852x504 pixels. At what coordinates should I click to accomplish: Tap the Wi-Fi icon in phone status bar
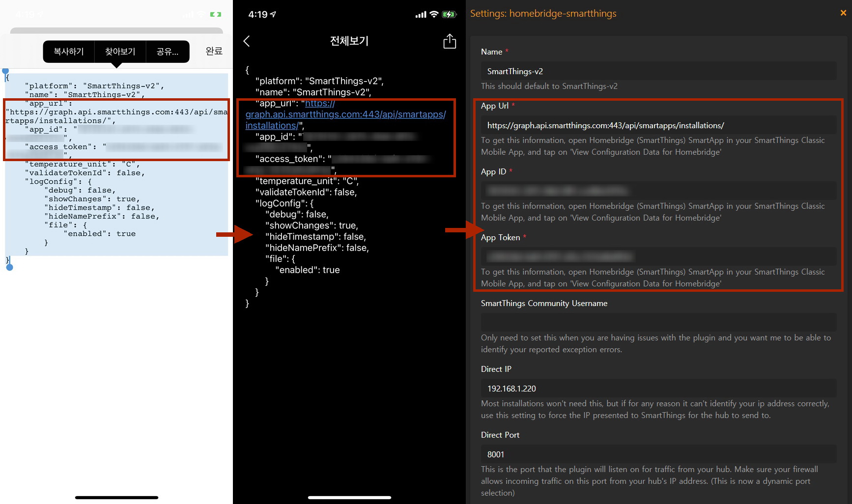[x=434, y=15]
